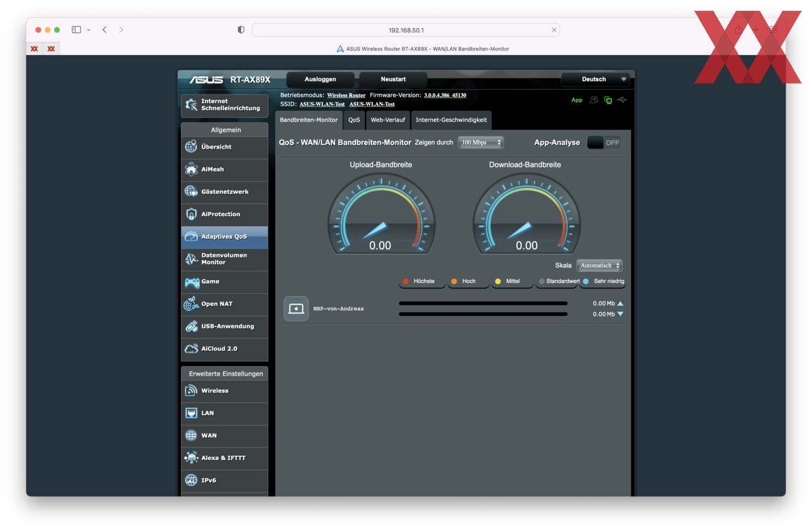Clear the address bar with X icon
The image size is (812, 531).
click(x=554, y=30)
